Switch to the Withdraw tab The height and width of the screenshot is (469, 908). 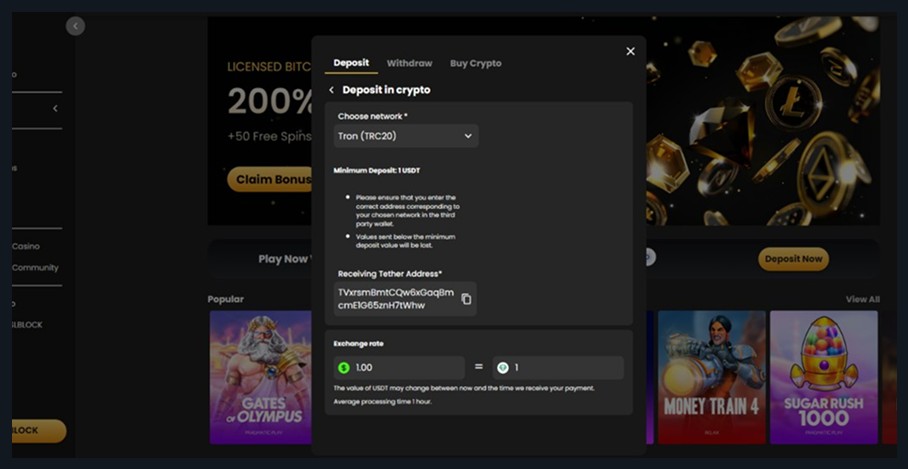click(x=409, y=63)
